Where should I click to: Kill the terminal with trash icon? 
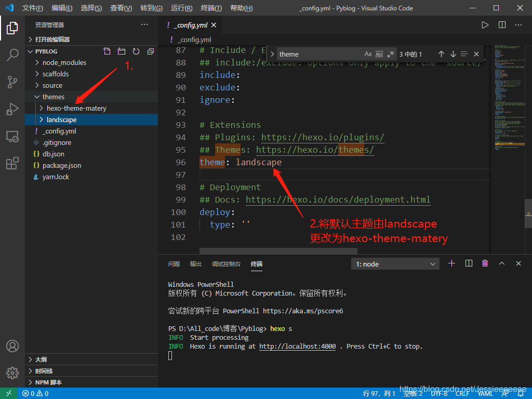pyautogui.click(x=485, y=263)
